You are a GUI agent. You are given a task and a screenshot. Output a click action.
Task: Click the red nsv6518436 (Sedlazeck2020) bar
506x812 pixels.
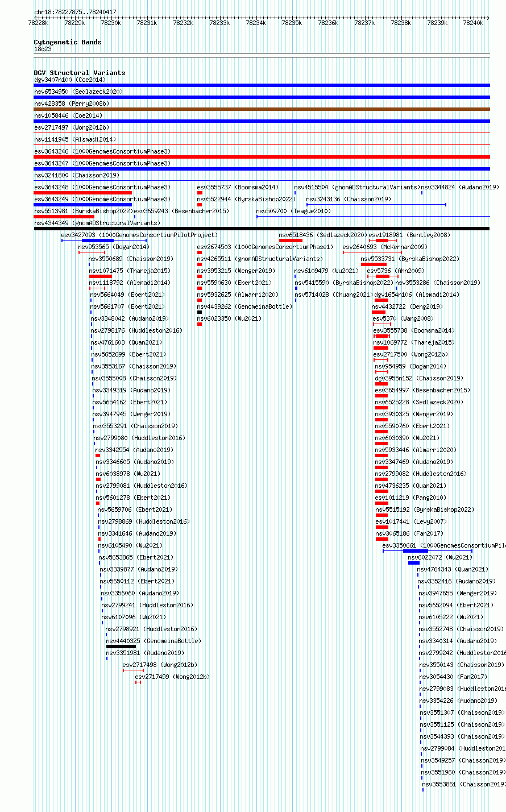tap(291, 241)
